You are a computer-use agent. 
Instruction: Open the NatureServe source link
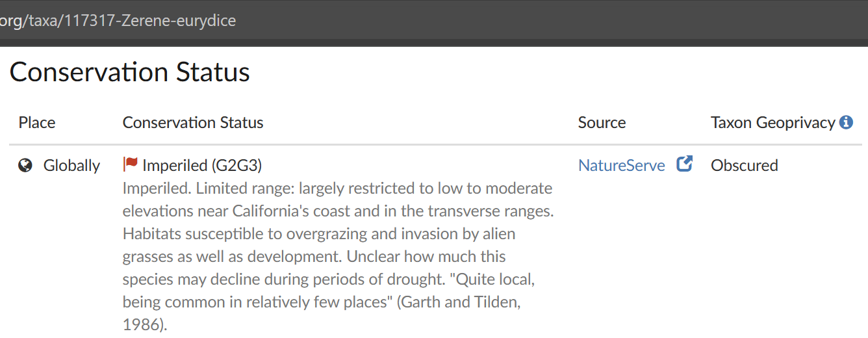pos(621,166)
